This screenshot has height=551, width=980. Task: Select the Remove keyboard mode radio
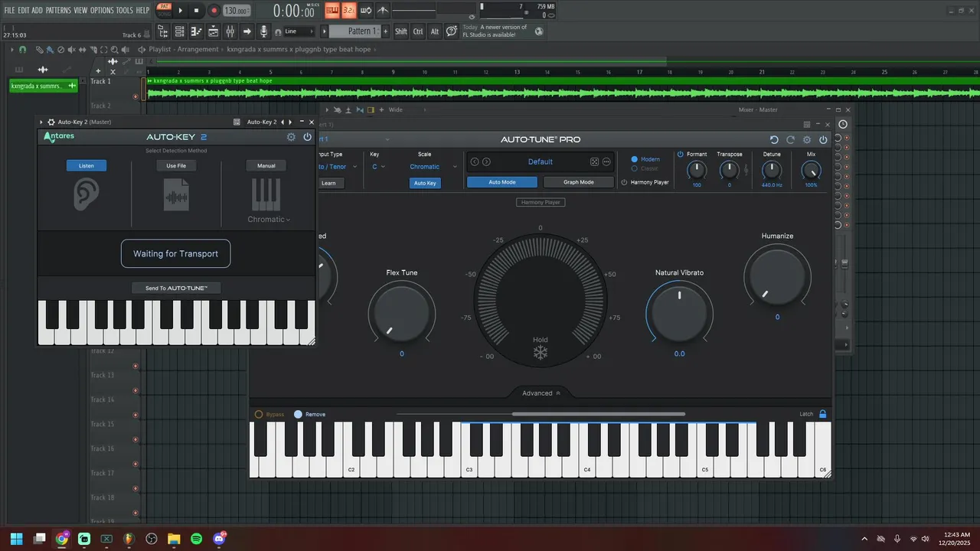(298, 414)
